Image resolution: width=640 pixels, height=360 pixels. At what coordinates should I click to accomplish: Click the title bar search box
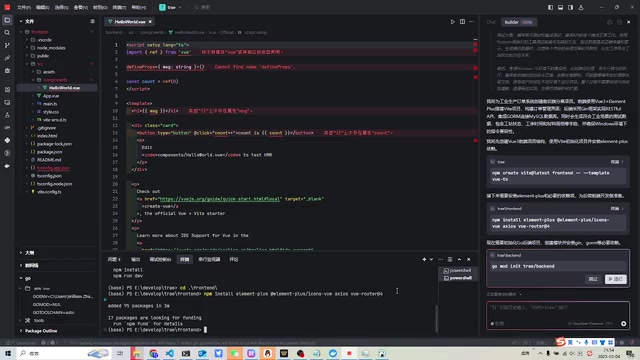point(202,7)
